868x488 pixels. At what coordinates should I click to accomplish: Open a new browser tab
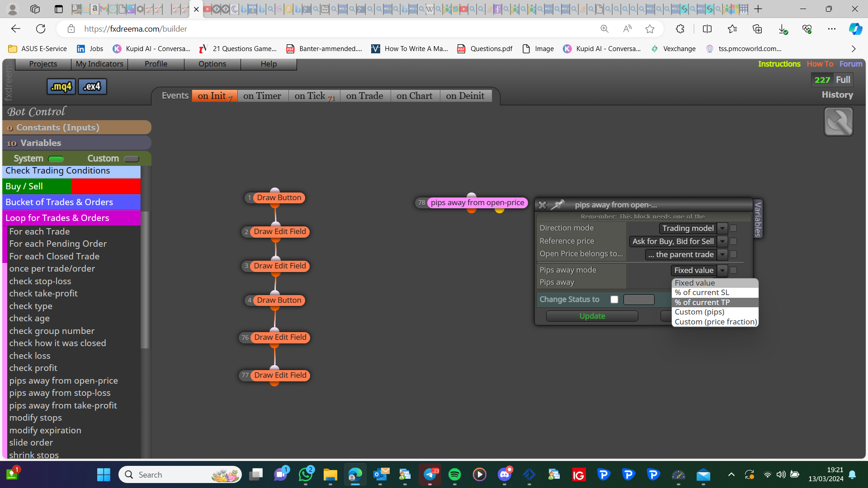758,9
